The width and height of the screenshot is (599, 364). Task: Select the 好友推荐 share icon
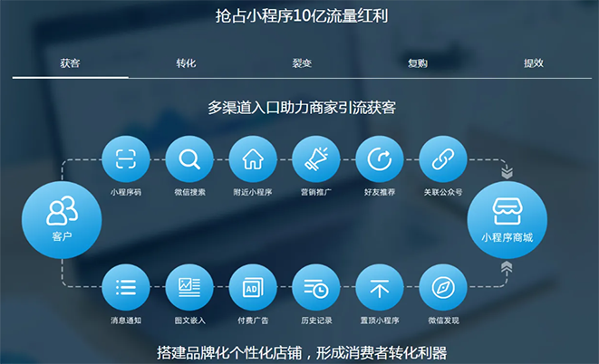(x=380, y=160)
